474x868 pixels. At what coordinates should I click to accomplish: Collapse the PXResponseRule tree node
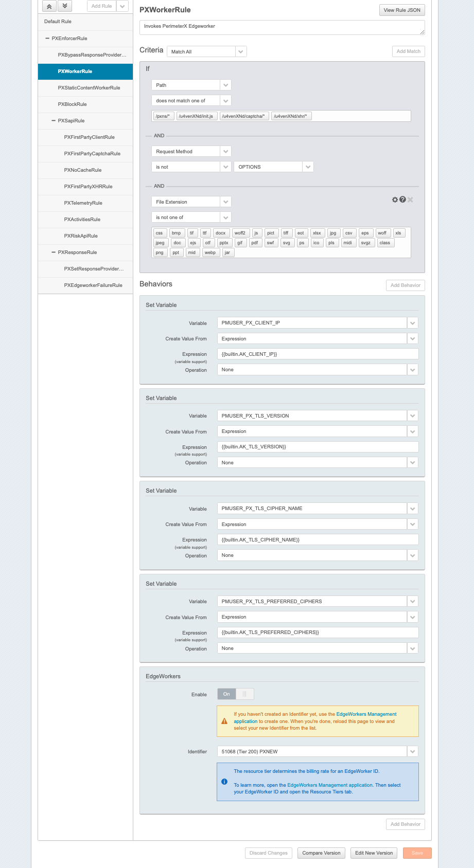click(54, 252)
